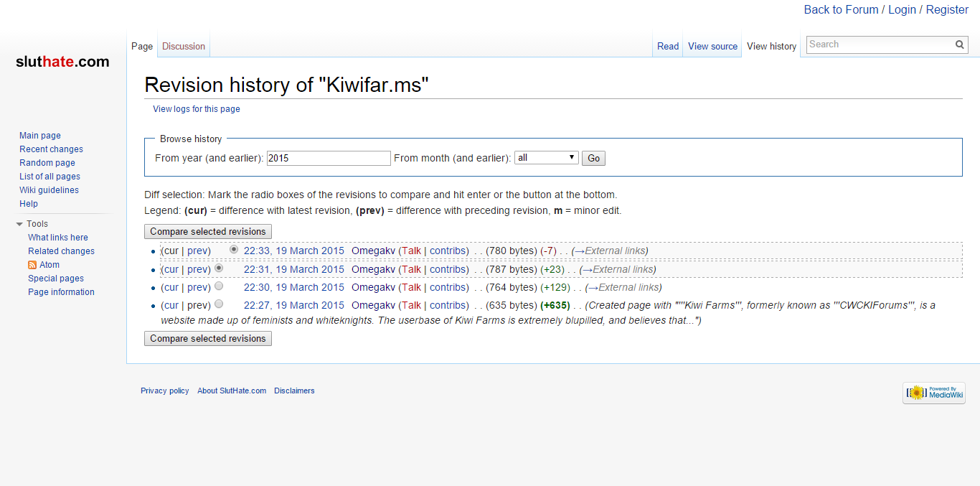Select the radio button for 22:27 revision
980x486 pixels.
[x=219, y=304]
